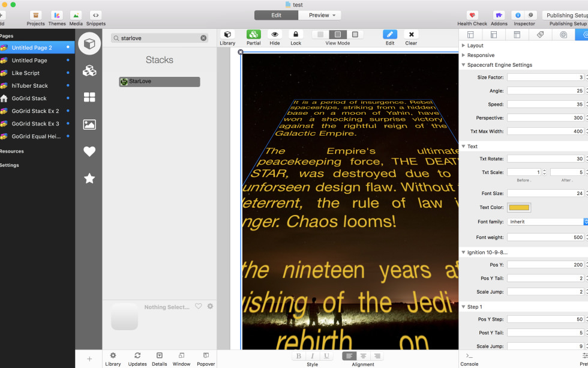The width and height of the screenshot is (588, 368).
Task: Click the Edit pencil toolbar icon
Action: 390,34
